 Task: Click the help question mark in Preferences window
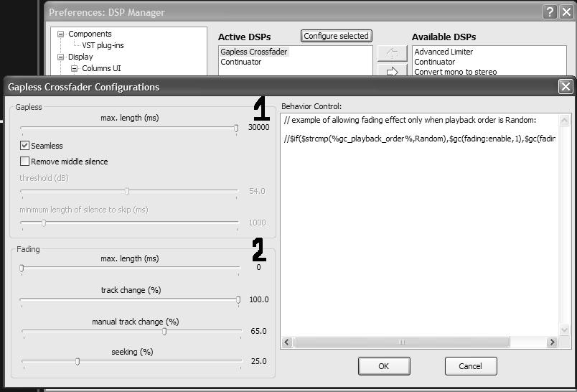(550, 12)
